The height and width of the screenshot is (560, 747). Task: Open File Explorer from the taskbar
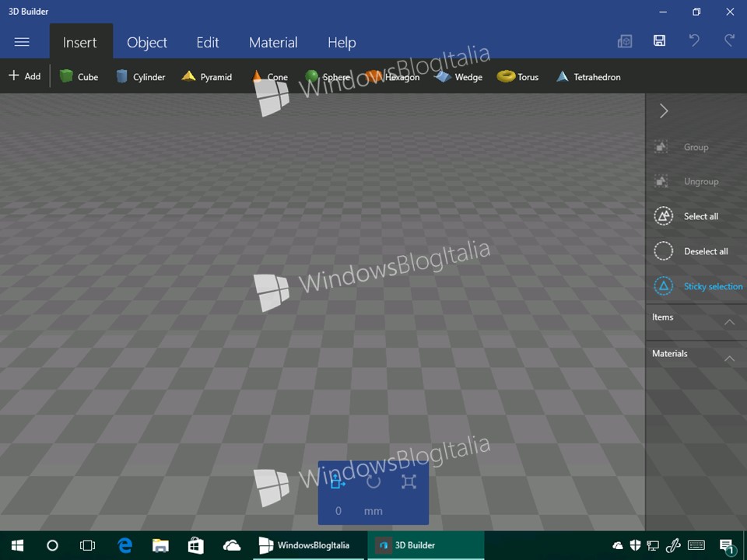pyautogui.click(x=160, y=545)
